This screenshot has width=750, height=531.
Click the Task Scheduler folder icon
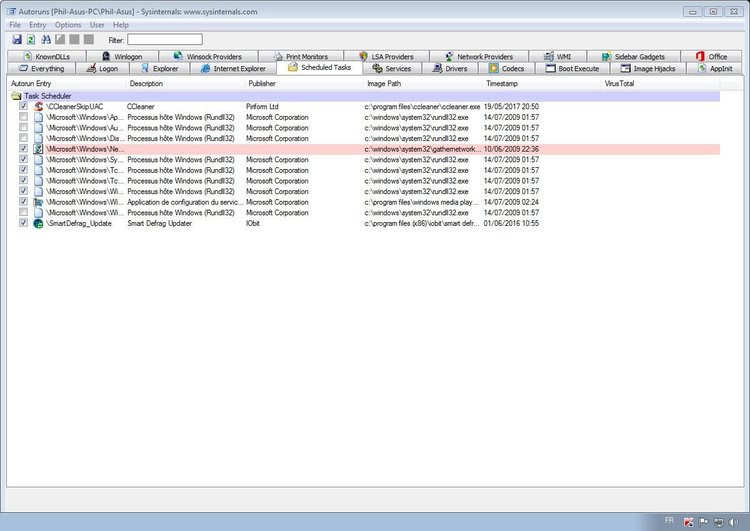point(16,96)
